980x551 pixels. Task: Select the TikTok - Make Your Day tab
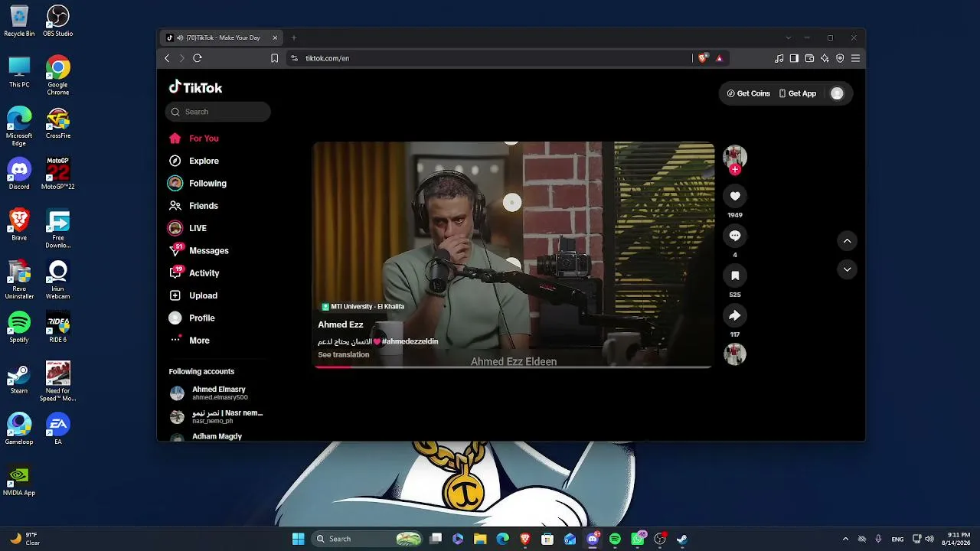[222, 37]
